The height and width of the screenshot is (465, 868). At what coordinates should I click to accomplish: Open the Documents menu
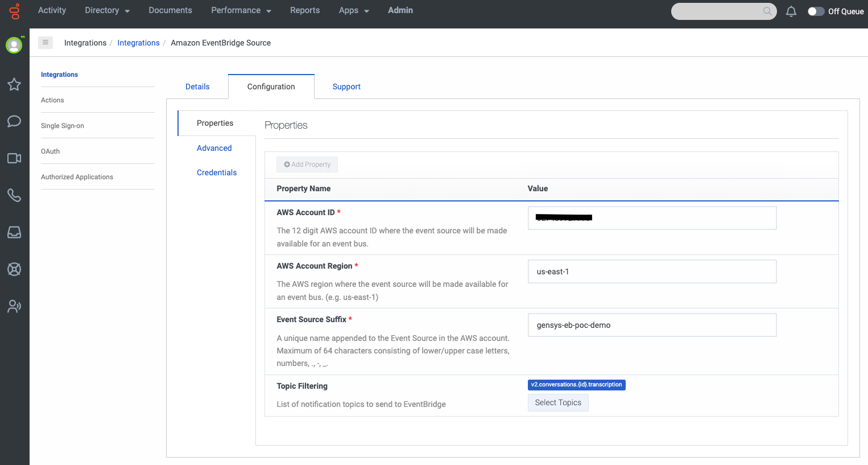tap(170, 10)
